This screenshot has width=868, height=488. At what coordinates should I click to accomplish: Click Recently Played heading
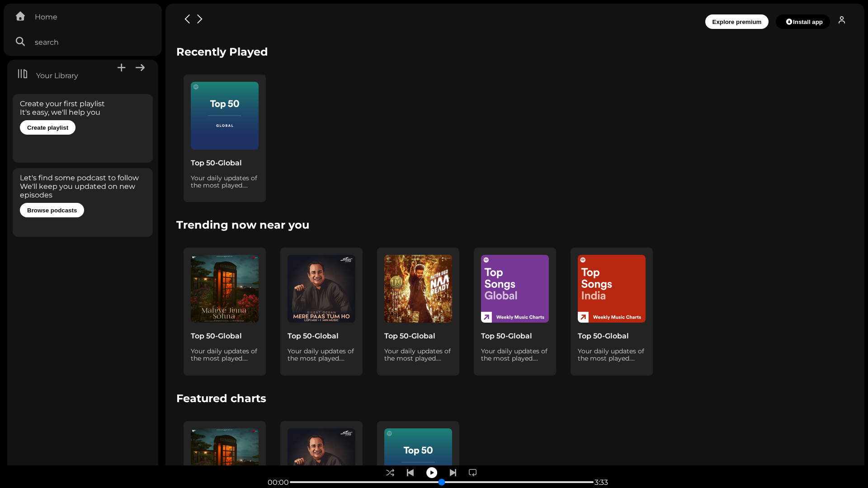pyautogui.click(x=222, y=52)
